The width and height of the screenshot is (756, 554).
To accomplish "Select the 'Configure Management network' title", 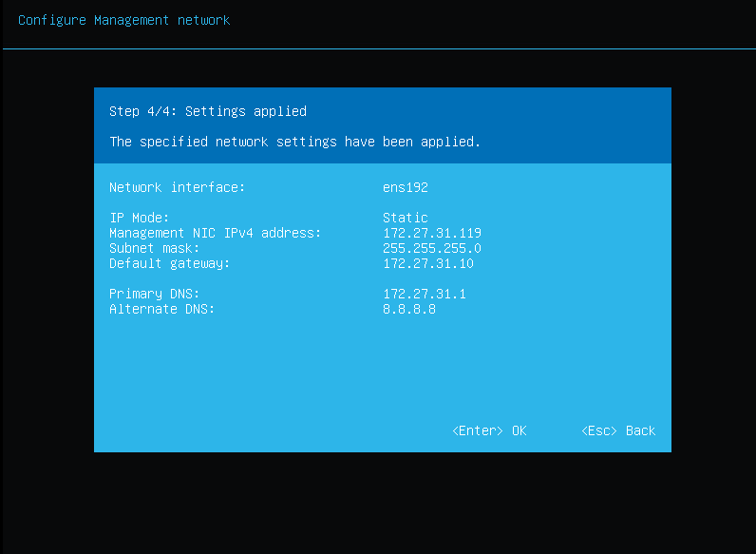I will click(x=123, y=21).
